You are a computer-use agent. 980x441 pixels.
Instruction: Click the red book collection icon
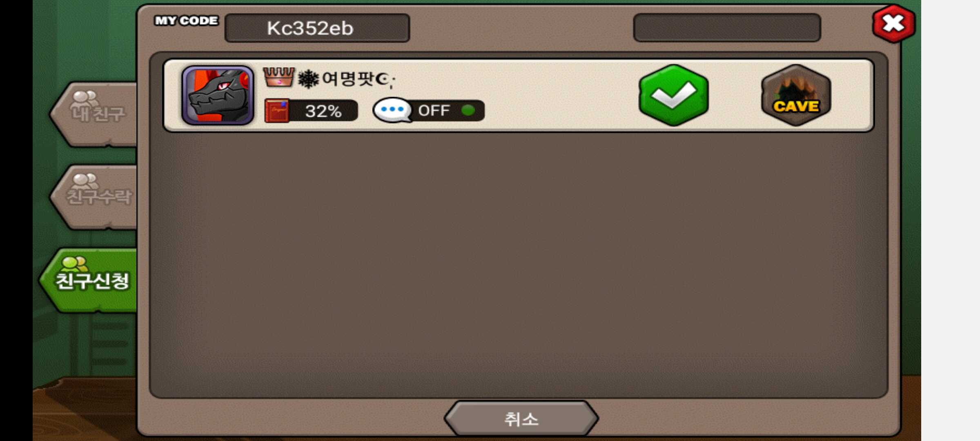click(276, 111)
